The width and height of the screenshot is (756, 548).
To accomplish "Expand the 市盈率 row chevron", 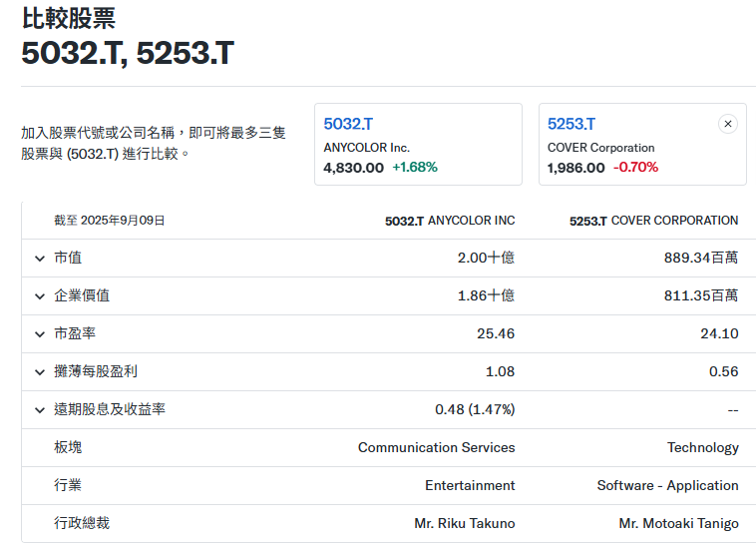I will (40, 334).
